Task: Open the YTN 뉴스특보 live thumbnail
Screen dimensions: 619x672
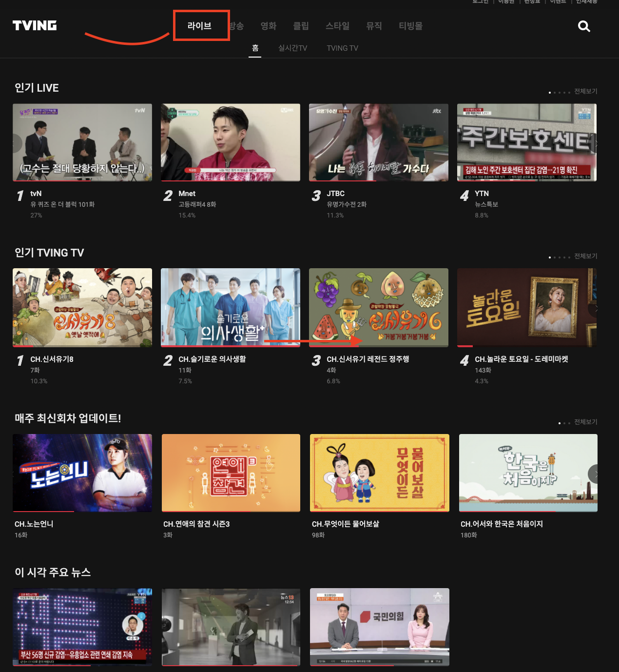Action: [527, 142]
